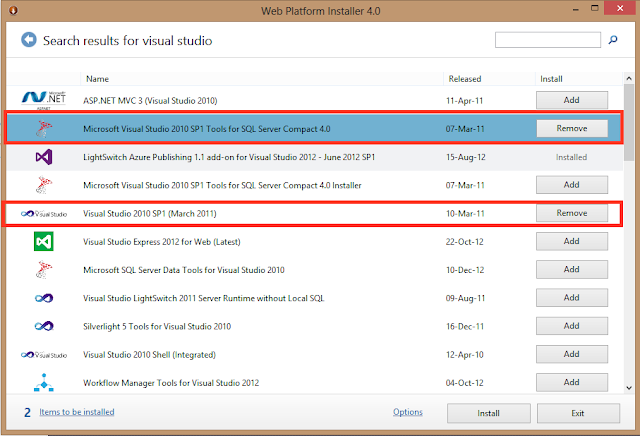Click the 04-Oct-12 release date

tap(464, 383)
